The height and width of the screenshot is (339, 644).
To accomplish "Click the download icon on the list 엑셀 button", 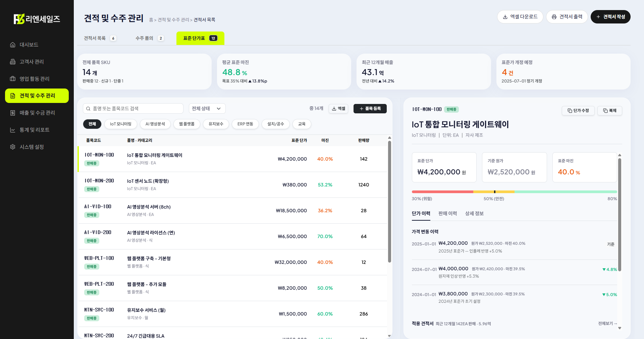I will tap(334, 109).
